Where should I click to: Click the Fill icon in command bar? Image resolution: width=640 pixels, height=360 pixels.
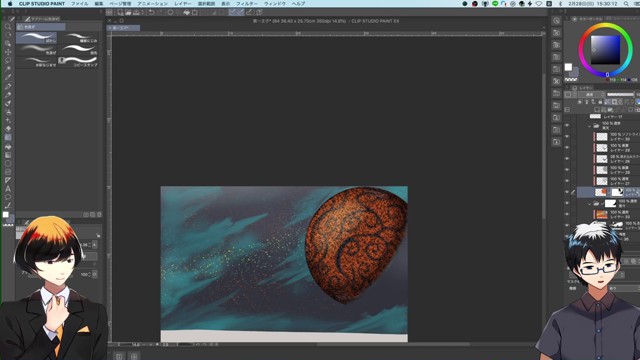click(x=186, y=12)
